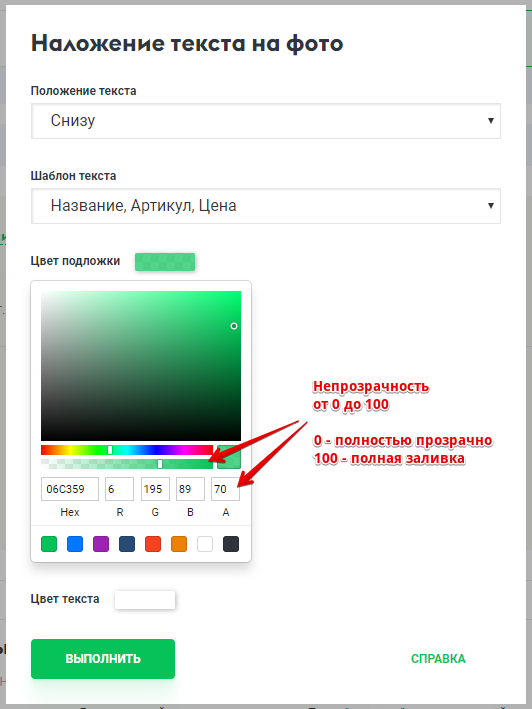Click the ВЫПОЛНИТЬ button
The image size is (532, 709).
click(103, 659)
